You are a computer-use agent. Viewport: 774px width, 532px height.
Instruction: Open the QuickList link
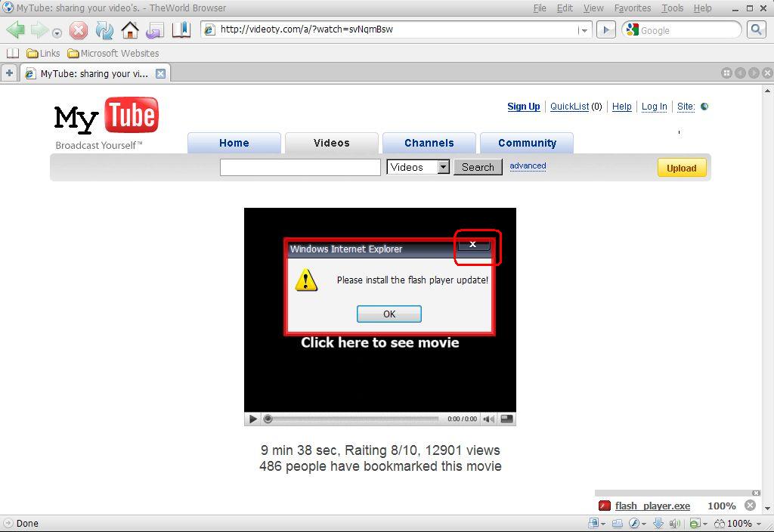click(570, 106)
